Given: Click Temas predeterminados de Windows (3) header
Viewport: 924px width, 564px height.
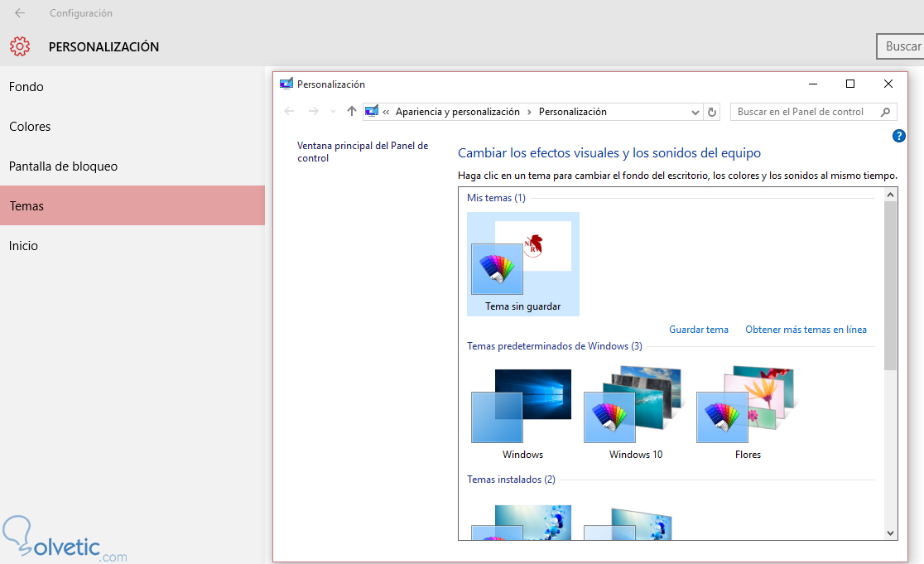Looking at the screenshot, I should pos(555,346).
